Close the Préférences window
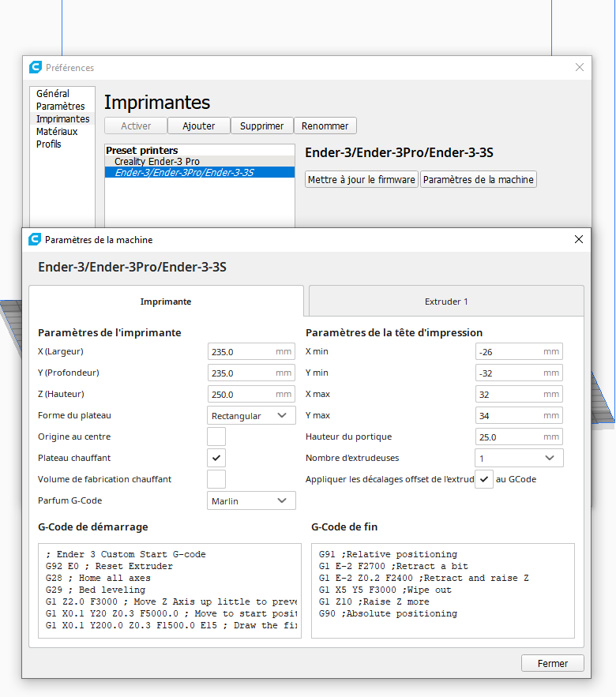Viewport: 616px width, 697px height. [580, 68]
